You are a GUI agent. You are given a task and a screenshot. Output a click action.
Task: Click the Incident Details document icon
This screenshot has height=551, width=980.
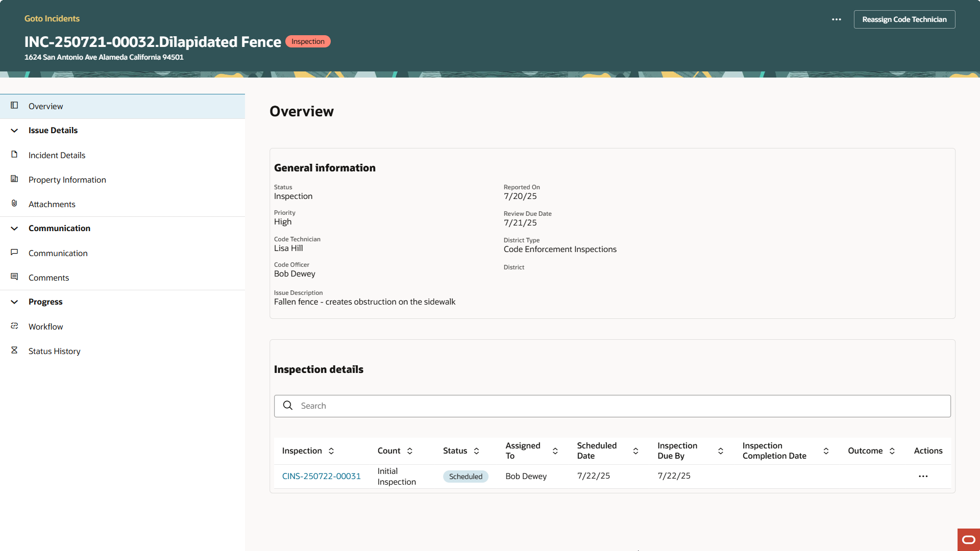click(x=14, y=155)
